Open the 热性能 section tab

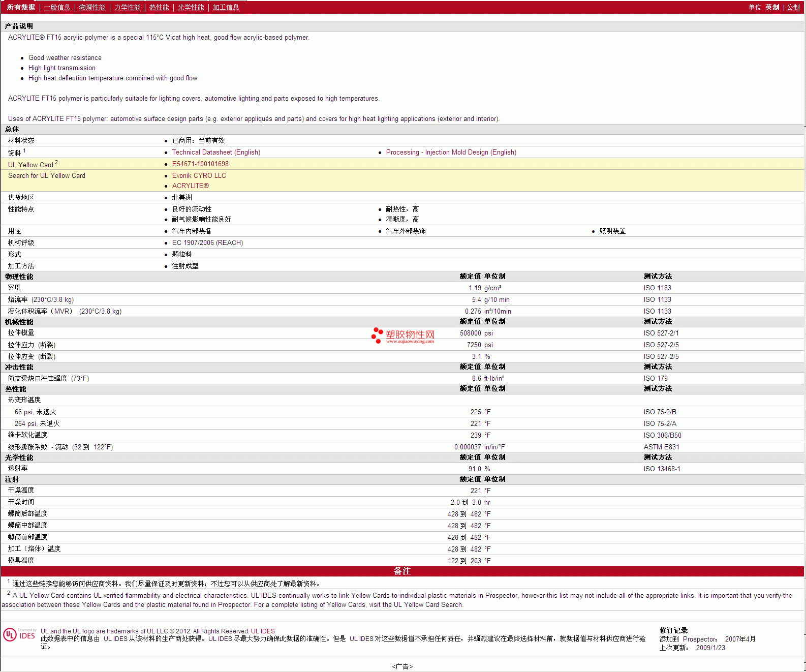159,7
